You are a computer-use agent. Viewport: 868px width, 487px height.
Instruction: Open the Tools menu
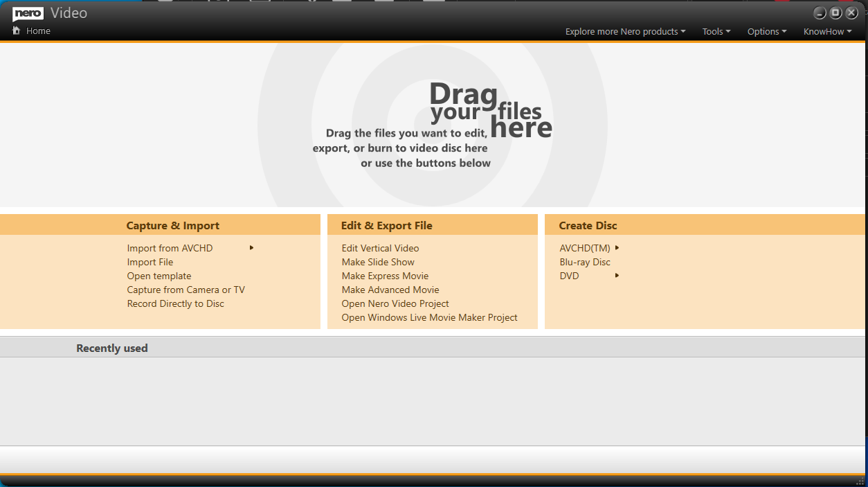click(x=716, y=32)
